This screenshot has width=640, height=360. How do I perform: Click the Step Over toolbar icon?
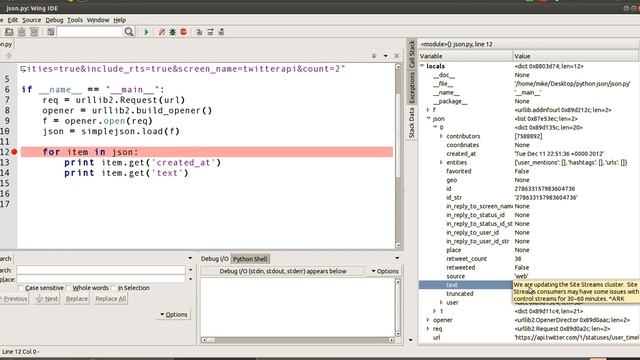[210, 32]
